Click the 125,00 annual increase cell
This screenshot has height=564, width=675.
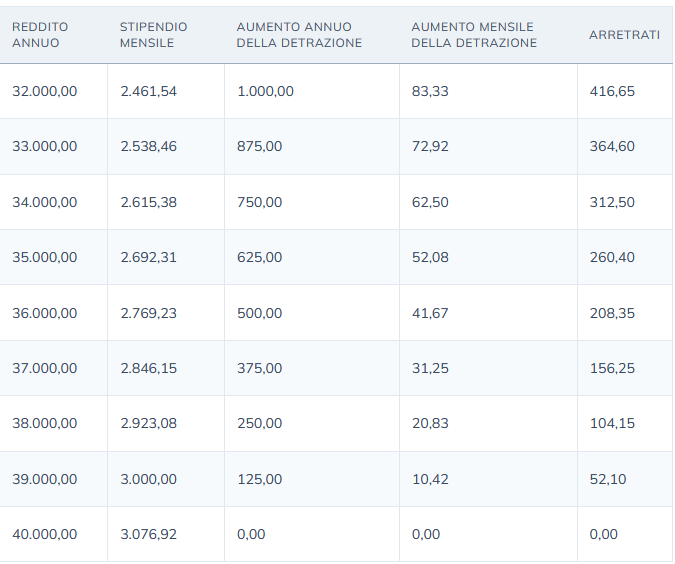pos(260,479)
